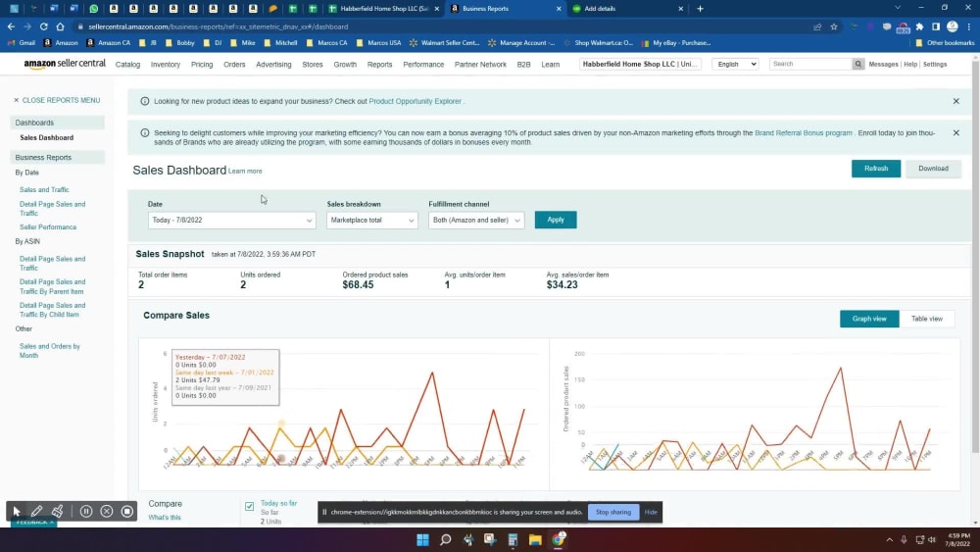Open Seller Performance report

(48, 226)
